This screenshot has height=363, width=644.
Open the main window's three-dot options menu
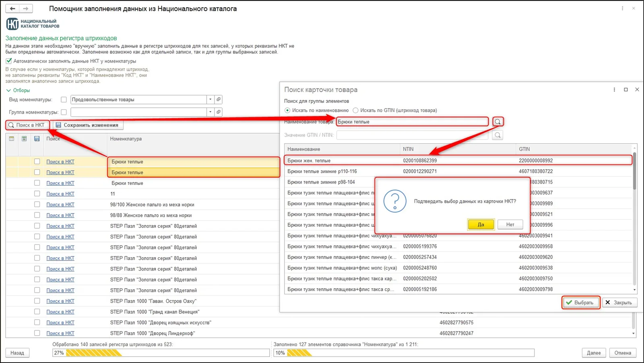point(622,8)
